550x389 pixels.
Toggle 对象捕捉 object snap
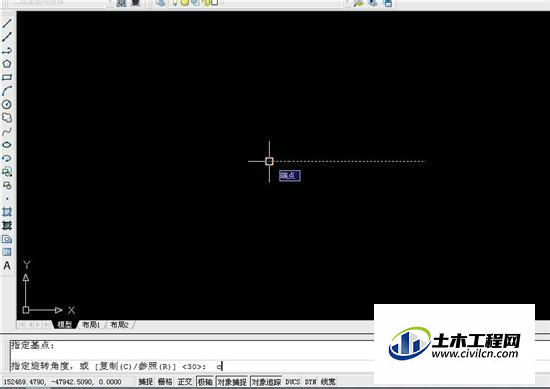(x=232, y=381)
